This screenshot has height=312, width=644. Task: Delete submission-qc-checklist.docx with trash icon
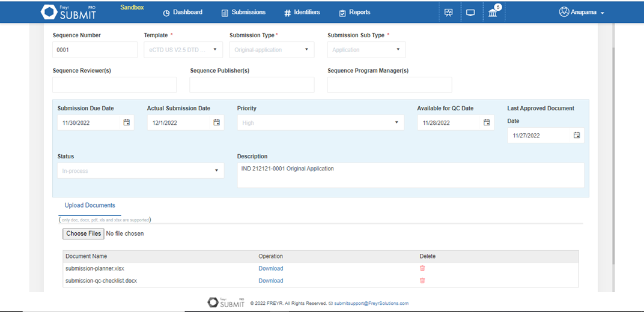(422, 280)
